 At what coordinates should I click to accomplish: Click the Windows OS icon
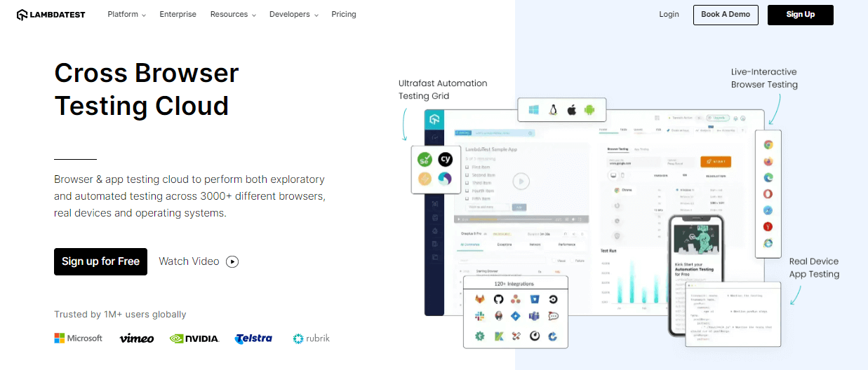(533, 110)
